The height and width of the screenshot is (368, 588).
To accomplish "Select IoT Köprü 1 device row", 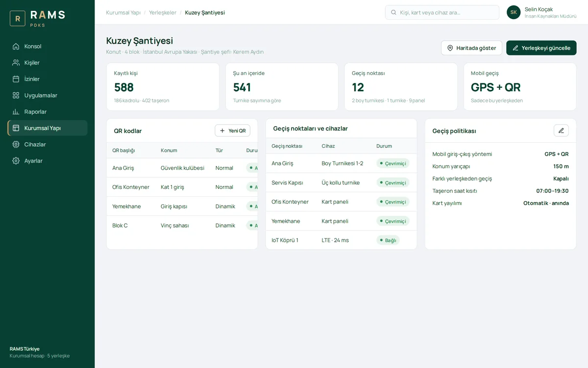I will (341, 240).
